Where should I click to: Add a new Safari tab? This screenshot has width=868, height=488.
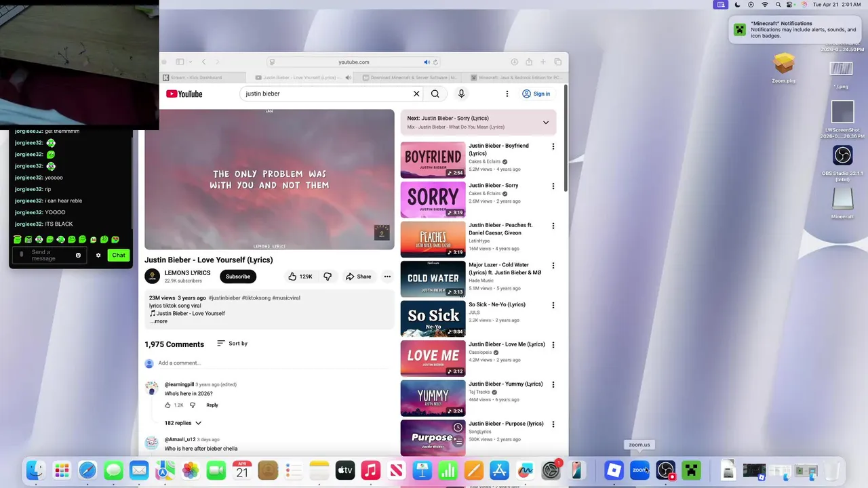(543, 62)
